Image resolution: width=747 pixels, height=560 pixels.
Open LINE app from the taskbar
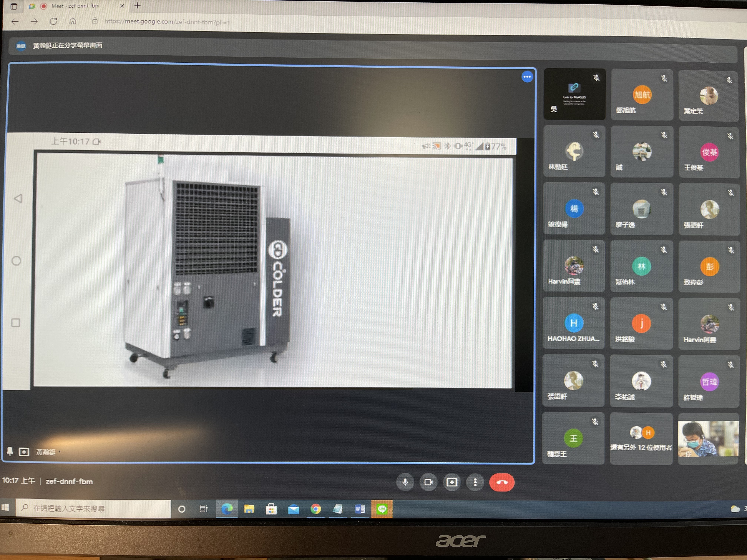[x=382, y=509]
